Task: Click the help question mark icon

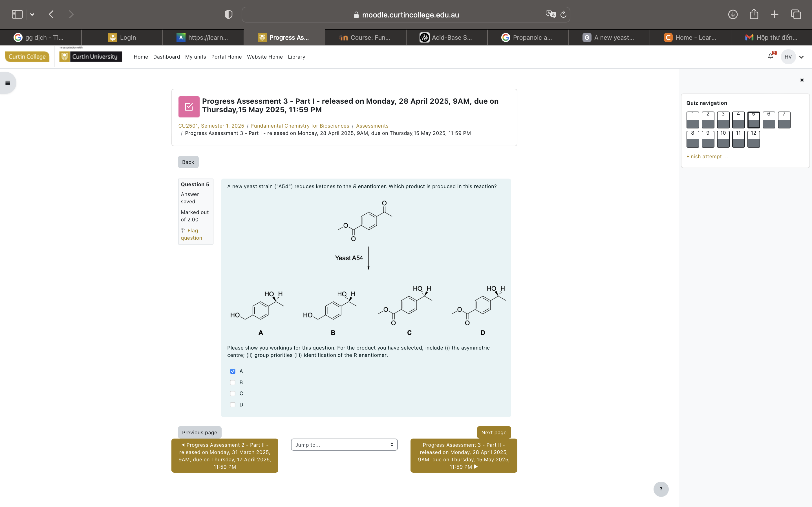Action: (x=660, y=489)
